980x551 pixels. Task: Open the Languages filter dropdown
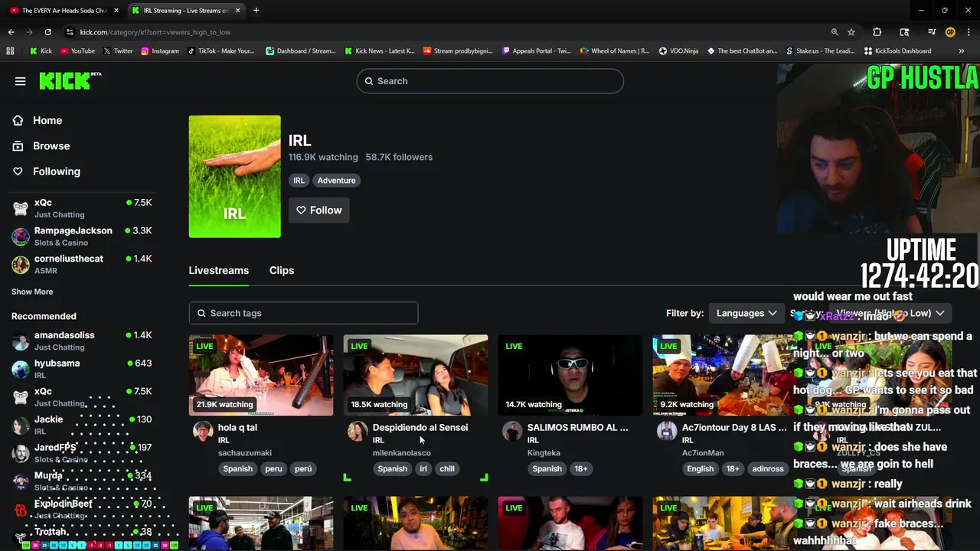[x=746, y=313]
